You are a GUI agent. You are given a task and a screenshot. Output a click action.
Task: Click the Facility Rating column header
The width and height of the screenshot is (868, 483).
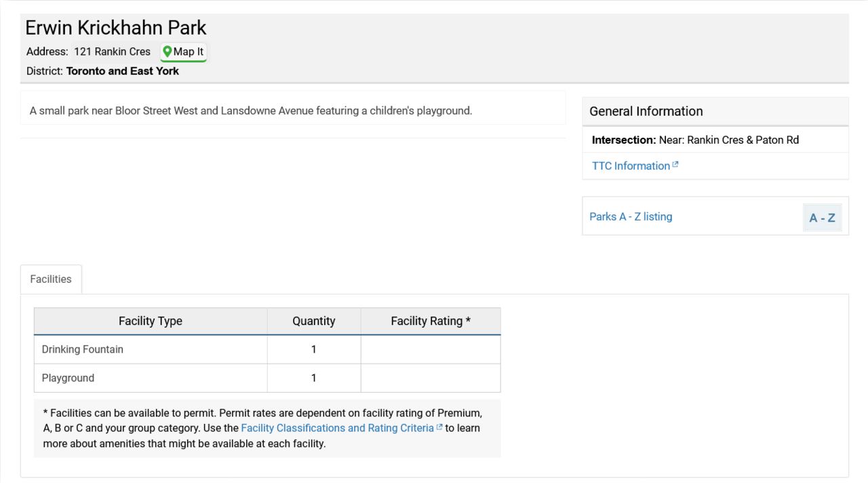click(x=431, y=322)
